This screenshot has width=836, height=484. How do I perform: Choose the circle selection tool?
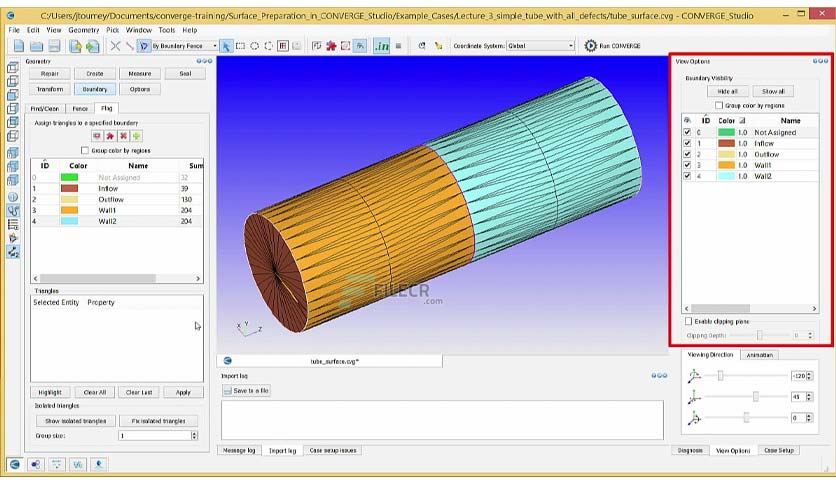[255, 46]
